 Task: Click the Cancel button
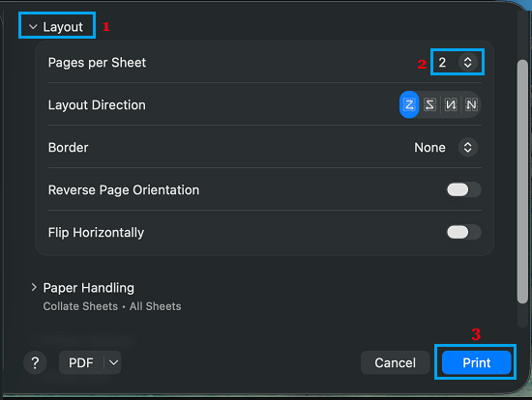396,362
